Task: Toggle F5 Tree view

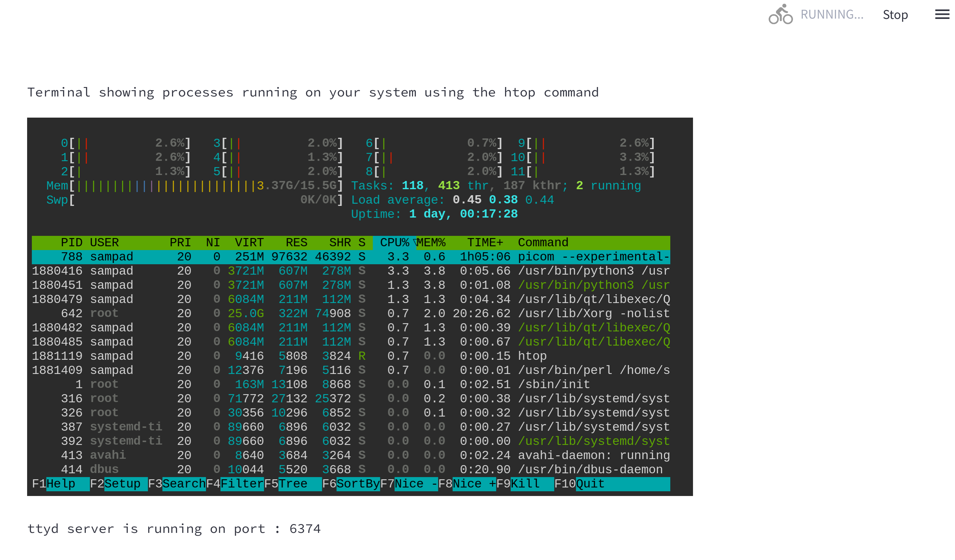Action: [293, 484]
